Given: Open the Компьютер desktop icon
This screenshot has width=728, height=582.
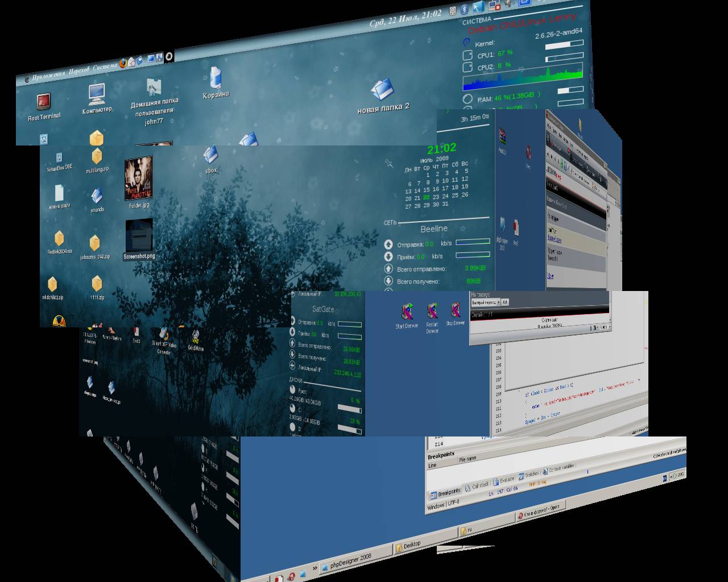Looking at the screenshot, I should coord(97,99).
